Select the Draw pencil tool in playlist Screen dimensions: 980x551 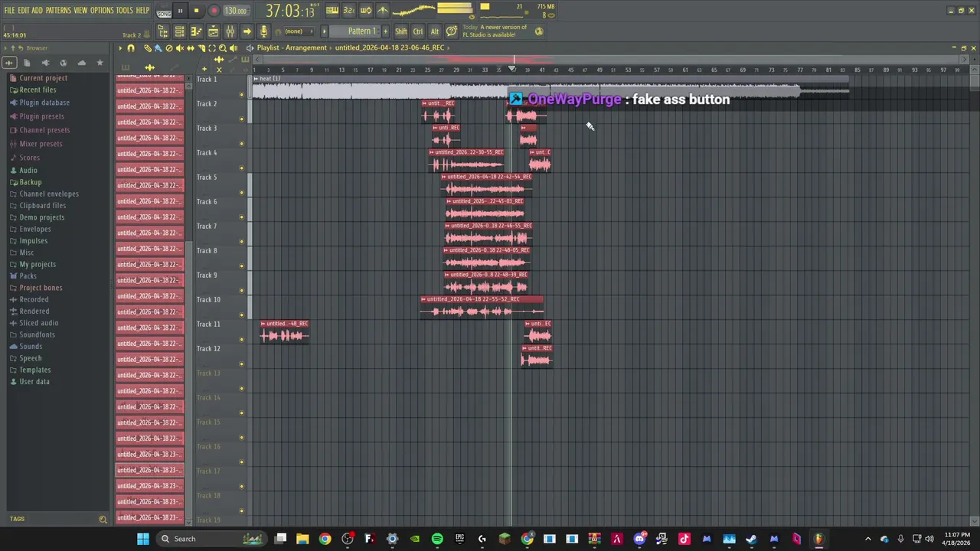click(148, 47)
